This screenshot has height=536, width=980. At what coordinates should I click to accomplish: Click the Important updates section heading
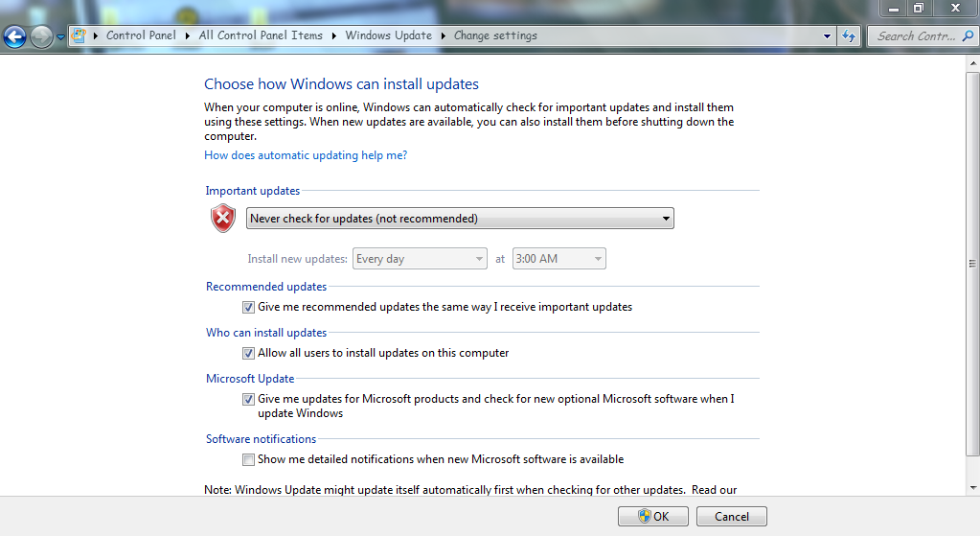(253, 191)
